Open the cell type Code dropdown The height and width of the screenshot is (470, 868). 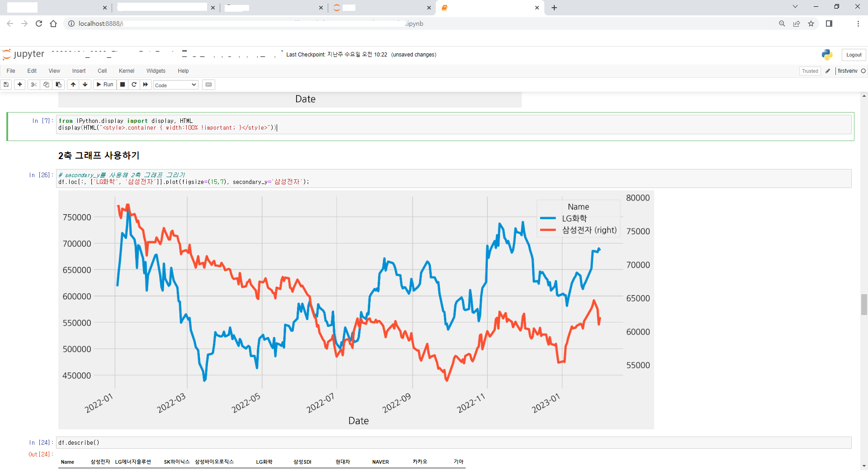tap(176, 85)
